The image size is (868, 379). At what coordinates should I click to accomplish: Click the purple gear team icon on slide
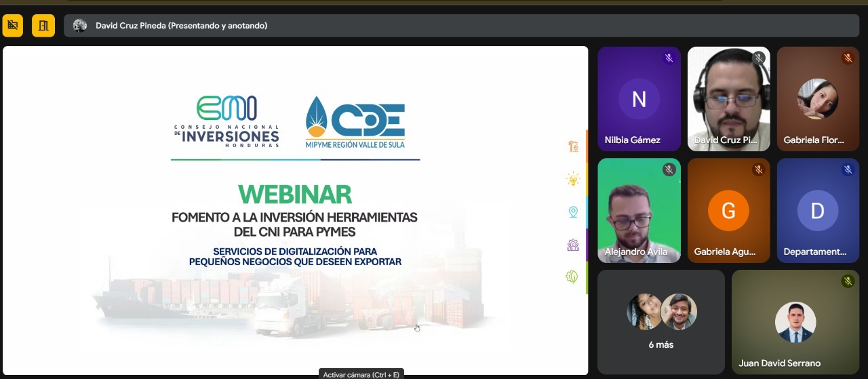tap(573, 245)
